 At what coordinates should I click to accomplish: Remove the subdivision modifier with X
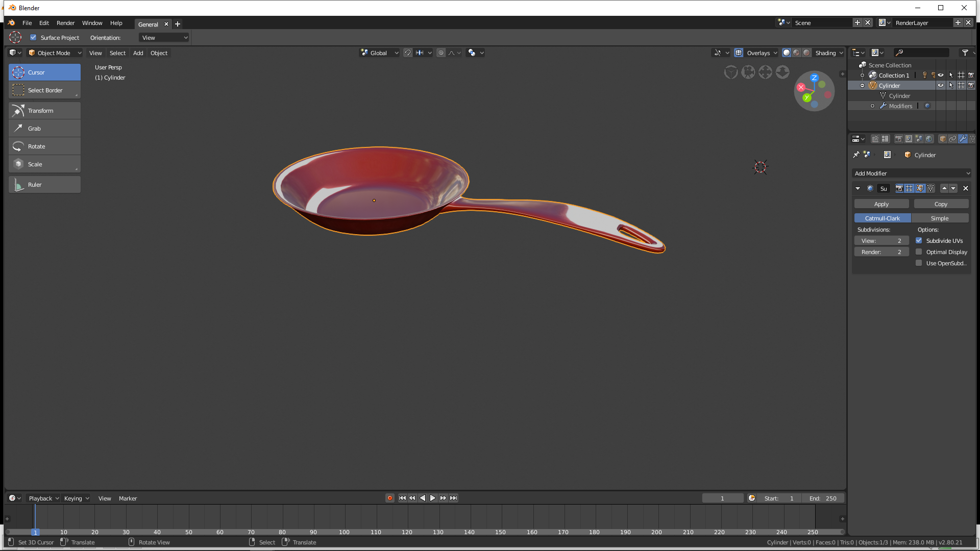point(965,188)
